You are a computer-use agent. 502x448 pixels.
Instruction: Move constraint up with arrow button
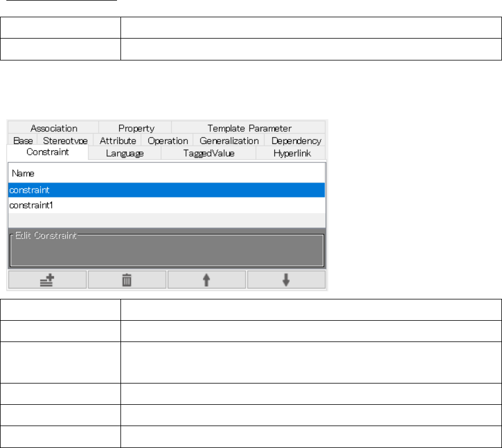click(207, 280)
